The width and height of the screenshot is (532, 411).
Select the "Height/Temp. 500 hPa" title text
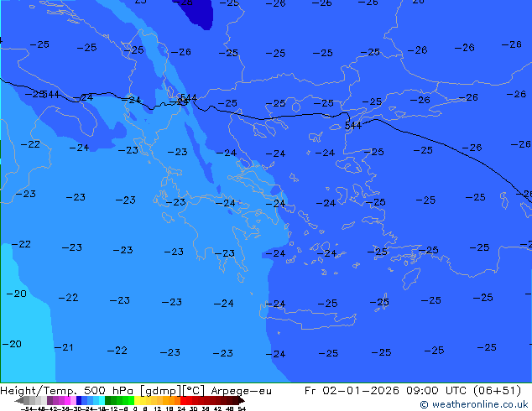(x=68, y=391)
